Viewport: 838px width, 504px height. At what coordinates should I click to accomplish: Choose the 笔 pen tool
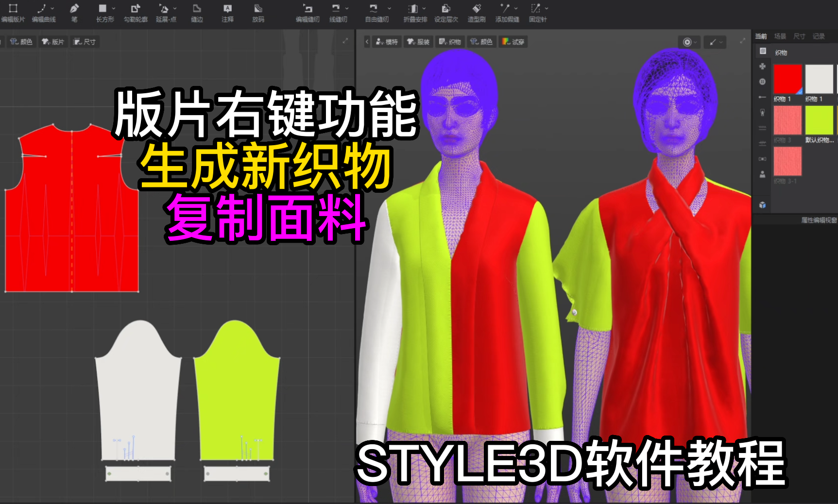point(74,13)
